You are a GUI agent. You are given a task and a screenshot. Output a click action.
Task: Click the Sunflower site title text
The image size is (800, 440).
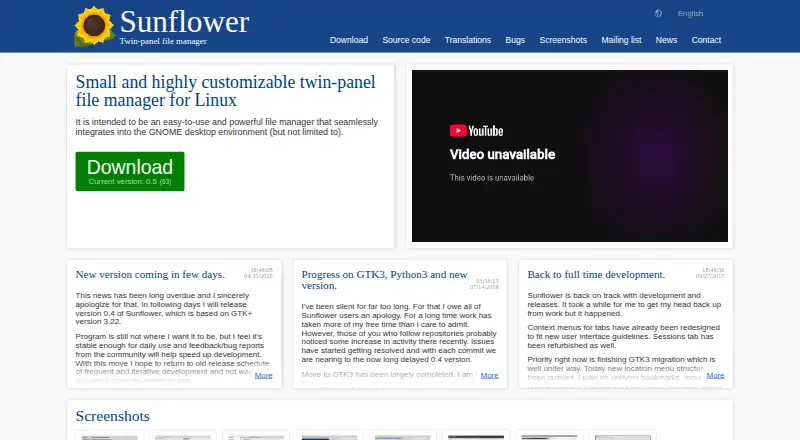point(185,22)
